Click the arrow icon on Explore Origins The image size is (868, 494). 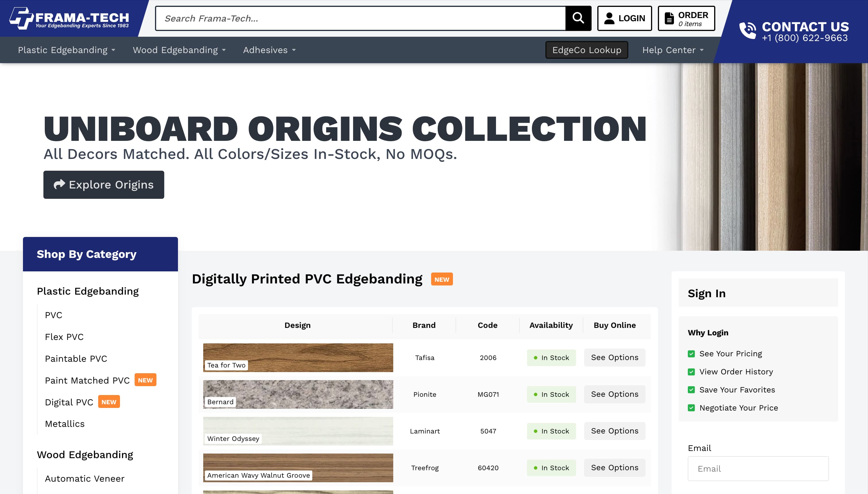[x=59, y=184]
